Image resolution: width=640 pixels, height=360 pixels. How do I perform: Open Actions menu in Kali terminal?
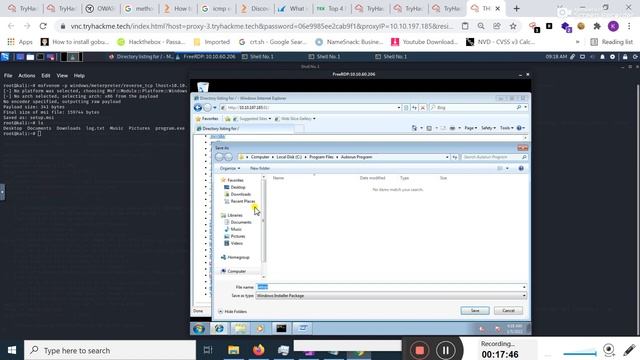[x=27, y=76]
